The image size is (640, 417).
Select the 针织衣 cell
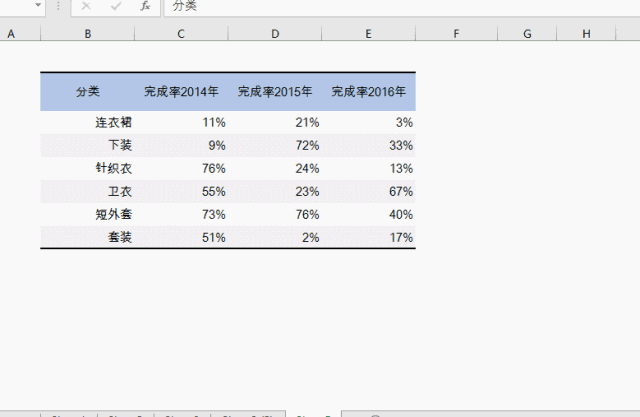click(87, 169)
